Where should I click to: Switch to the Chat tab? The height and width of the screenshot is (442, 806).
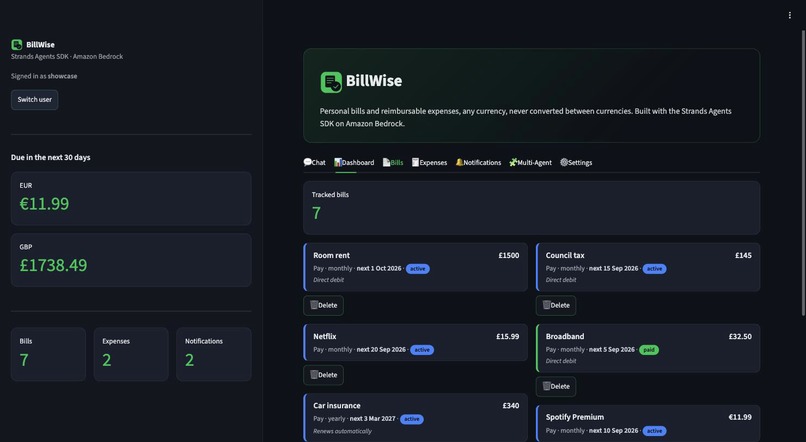[x=314, y=162]
